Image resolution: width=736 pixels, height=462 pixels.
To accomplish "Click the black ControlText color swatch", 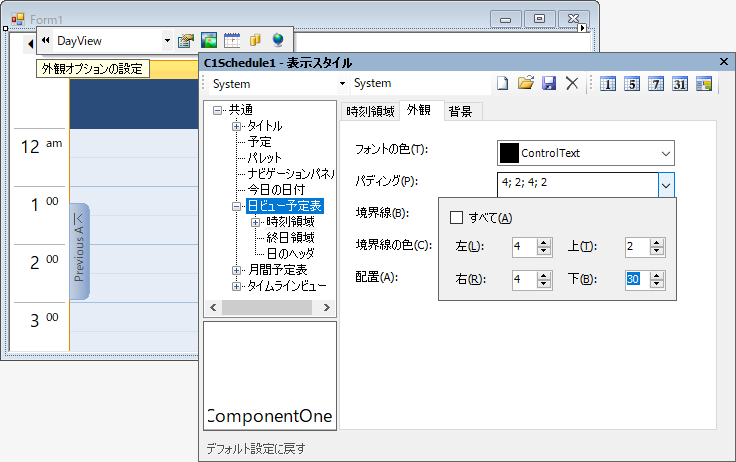I will point(509,153).
